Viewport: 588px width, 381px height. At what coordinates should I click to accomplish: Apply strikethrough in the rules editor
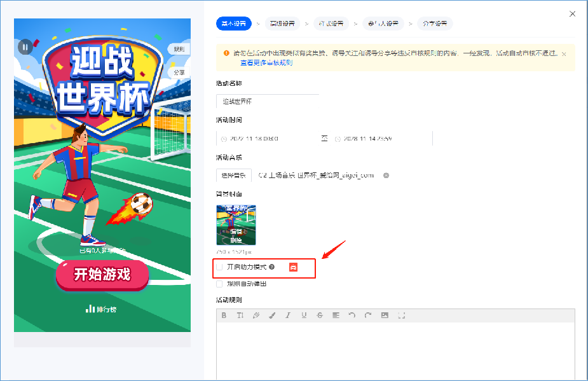(x=320, y=315)
